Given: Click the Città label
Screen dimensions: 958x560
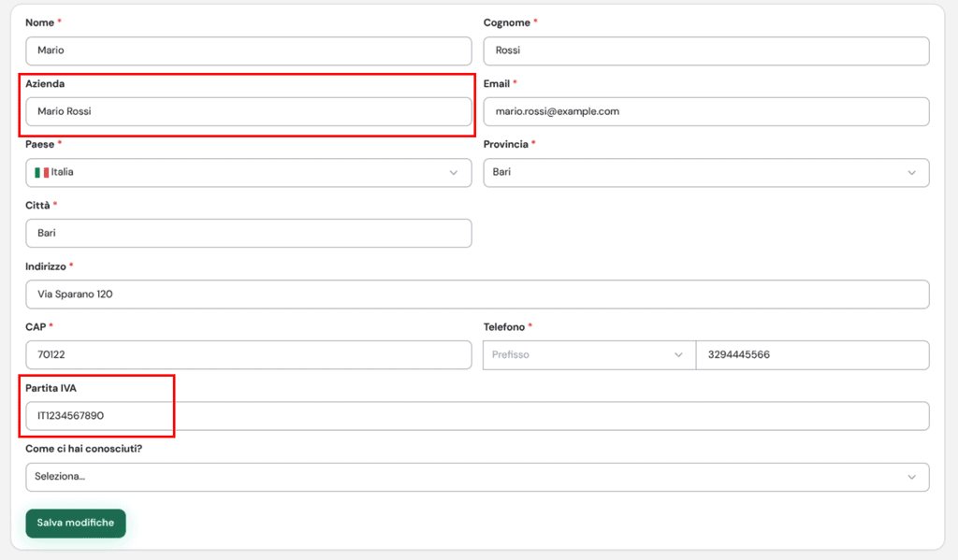Looking at the screenshot, I should click(x=37, y=205).
